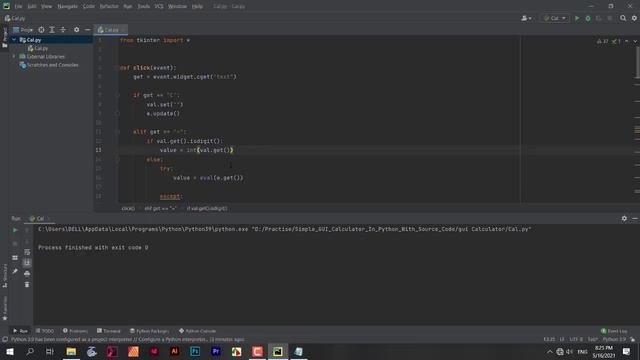
Task: Hide the Run panel with minus icon
Action: click(x=635, y=219)
